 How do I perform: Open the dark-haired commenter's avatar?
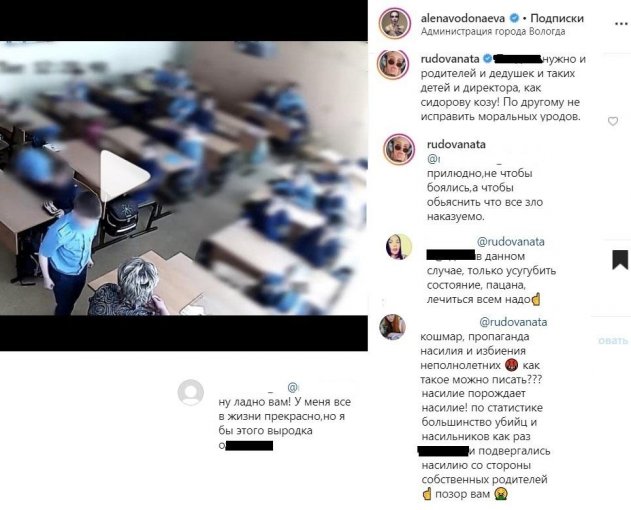pos(399,246)
